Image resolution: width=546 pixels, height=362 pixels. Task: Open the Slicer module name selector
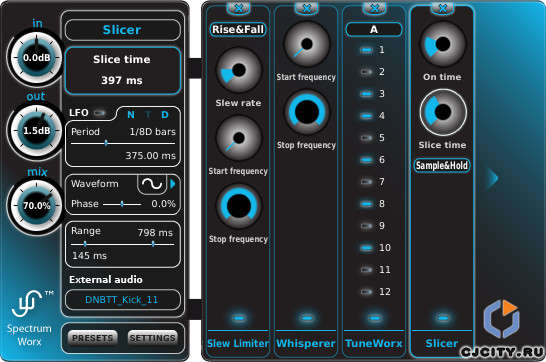(x=122, y=30)
